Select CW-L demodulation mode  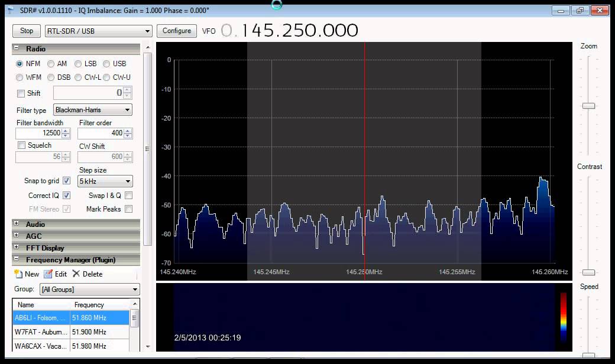[x=78, y=77]
